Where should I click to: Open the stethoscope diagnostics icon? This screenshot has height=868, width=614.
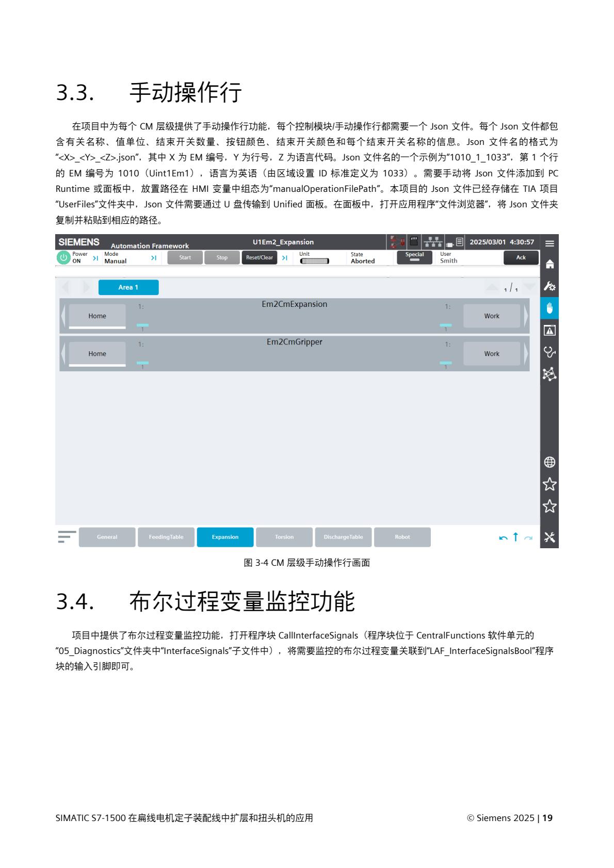pyautogui.click(x=550, y=352)
